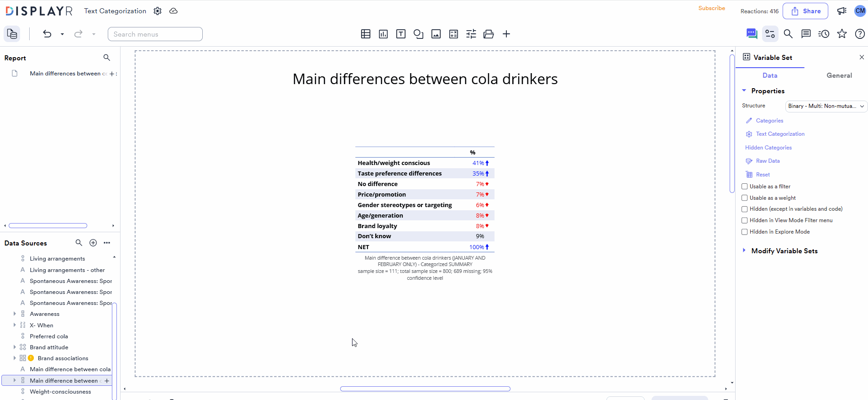This screenshot has height=400, width=868.
Task: Expand the Awareness variable set
Action: [x=15, y=314]
